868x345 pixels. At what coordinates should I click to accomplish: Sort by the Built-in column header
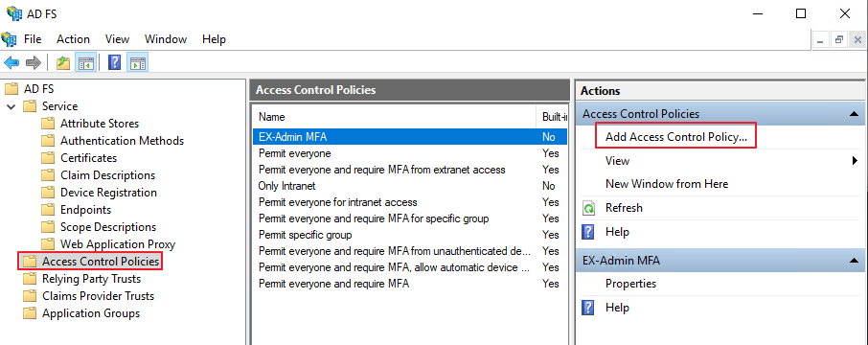pyautogui.click(x=553, y=117)
